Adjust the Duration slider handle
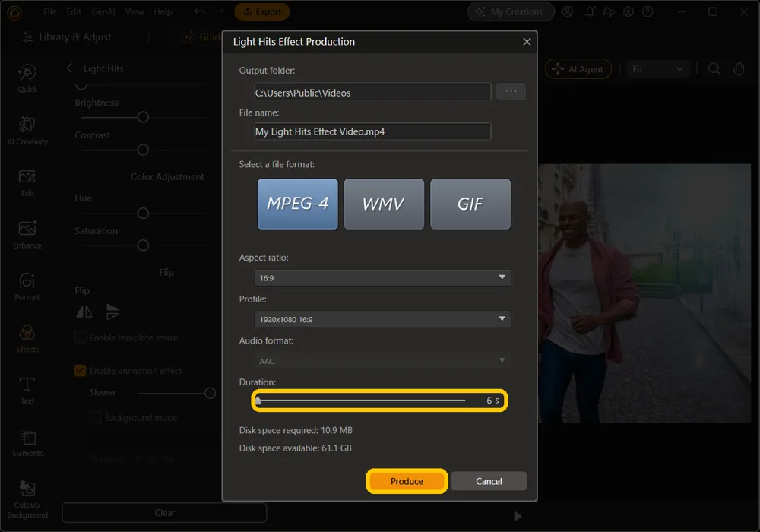This screenshot has width=760, height=532. 258,401
